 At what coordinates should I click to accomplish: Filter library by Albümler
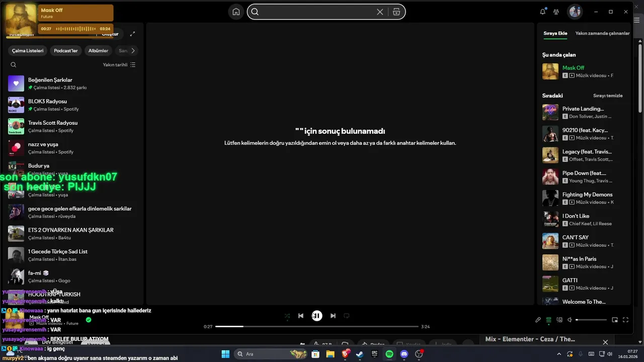98,51
